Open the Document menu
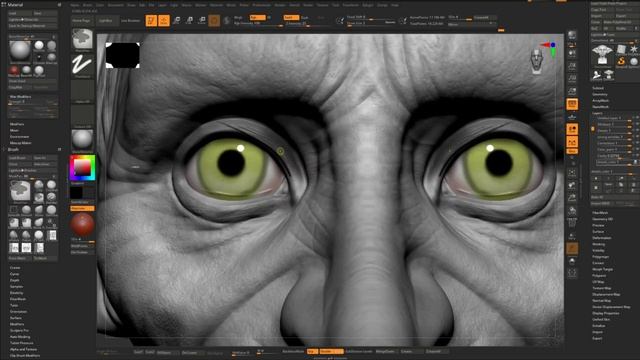 pyautogui.click(x=116, y=5)
